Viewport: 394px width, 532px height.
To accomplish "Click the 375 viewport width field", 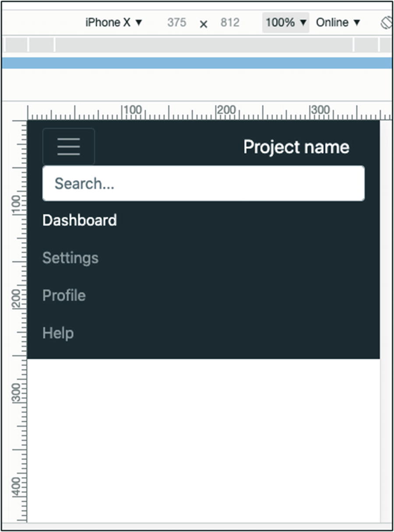I will point(176,23).
